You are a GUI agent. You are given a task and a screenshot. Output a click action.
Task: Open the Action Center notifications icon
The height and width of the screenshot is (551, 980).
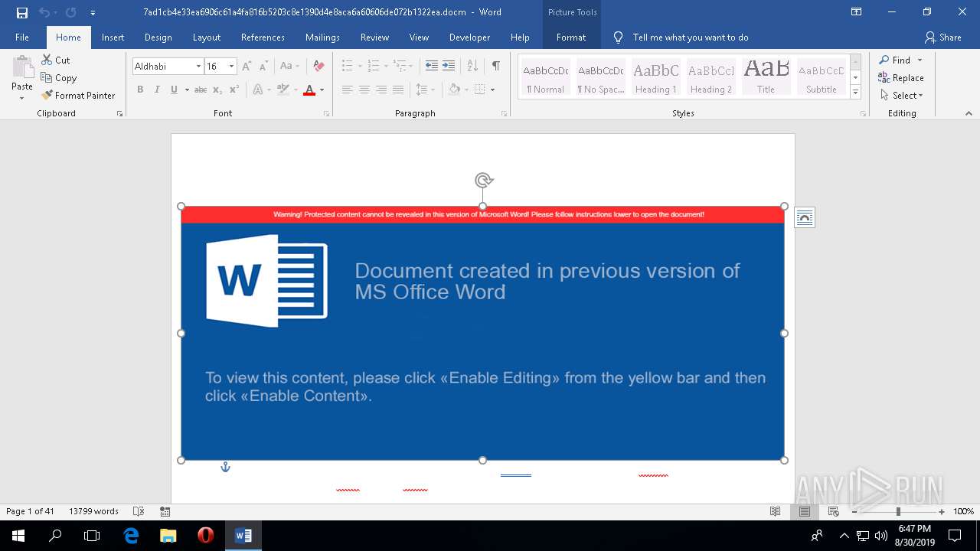click(x=955, y=536)
